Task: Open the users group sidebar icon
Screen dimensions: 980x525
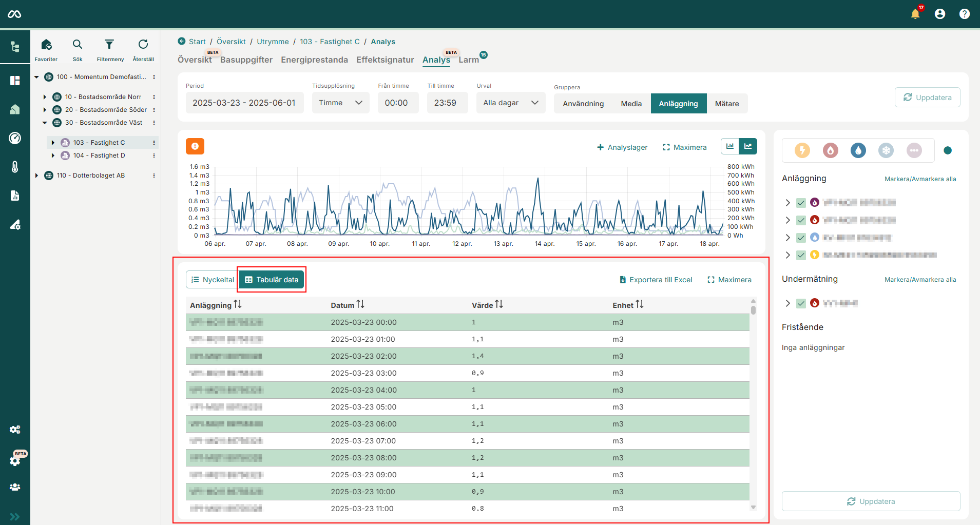Action: (x=15, y=487)
